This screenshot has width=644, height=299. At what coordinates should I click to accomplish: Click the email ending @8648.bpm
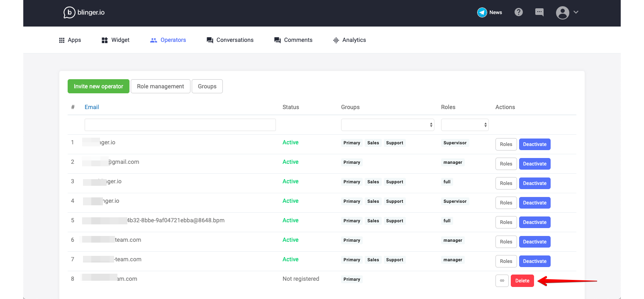(x=154, y=220)
